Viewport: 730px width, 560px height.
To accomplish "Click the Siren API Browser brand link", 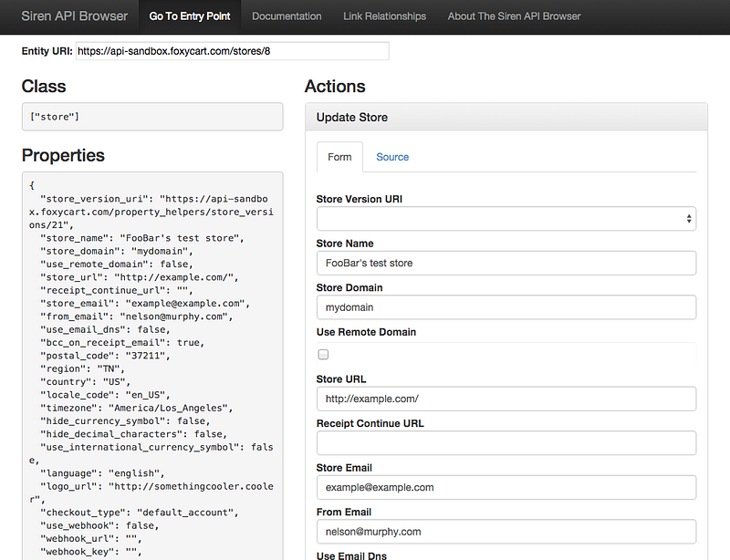I will pos(75,16).
